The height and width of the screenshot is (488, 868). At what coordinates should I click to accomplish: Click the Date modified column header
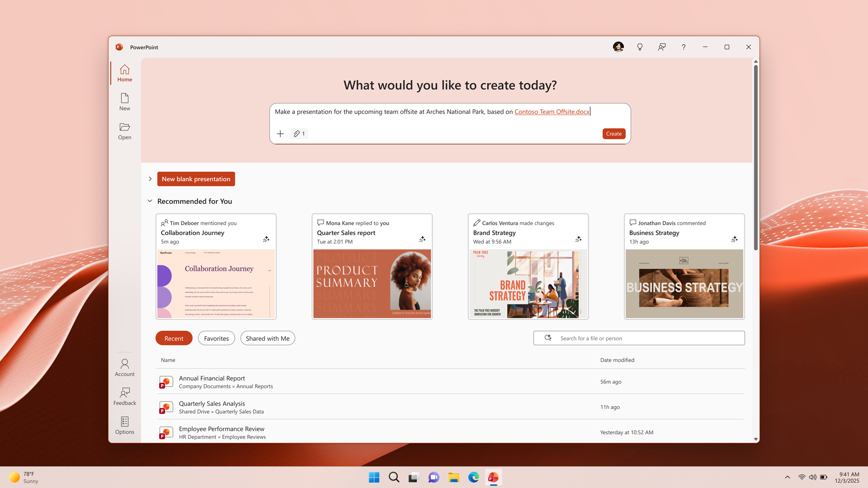tap(617, 360)
